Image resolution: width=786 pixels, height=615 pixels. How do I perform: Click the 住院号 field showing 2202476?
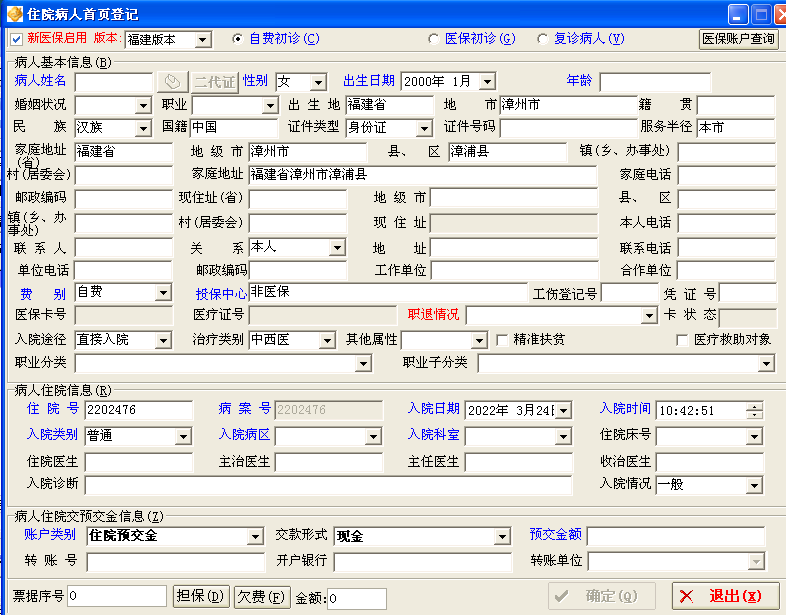click(x=139, y=410)
